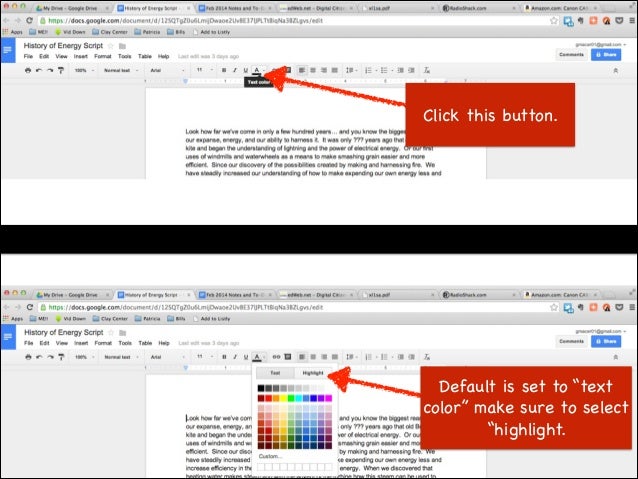
Task: Click Redo arrow in lower screenshot toolbar
Action: point(50,357)
